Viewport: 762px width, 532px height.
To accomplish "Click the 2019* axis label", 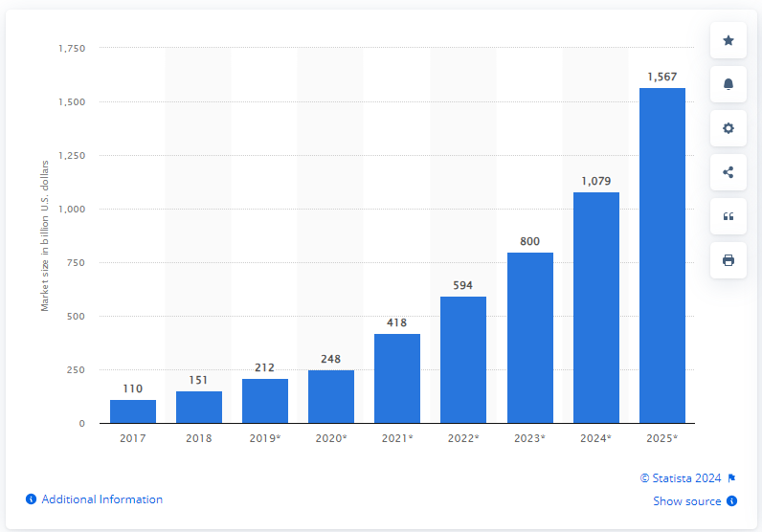I will (265, 438).
